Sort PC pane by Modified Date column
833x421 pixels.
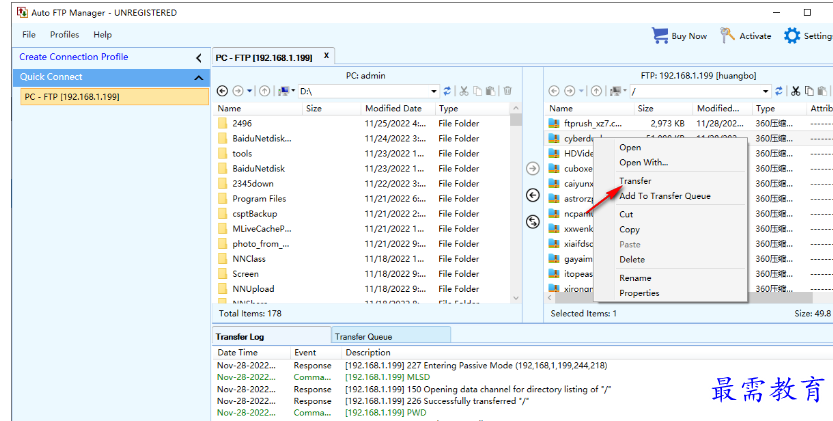click(397, 108)
